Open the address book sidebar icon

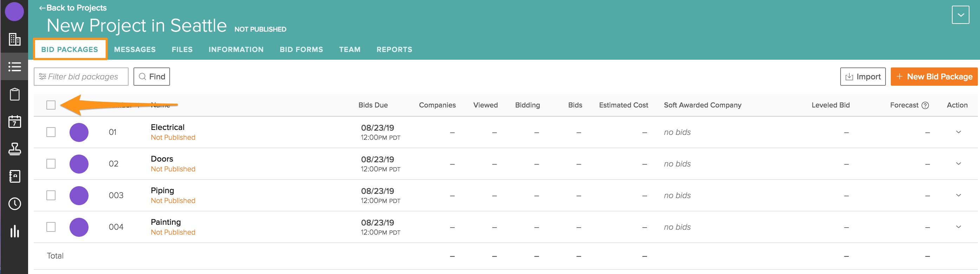coord(14,176)
